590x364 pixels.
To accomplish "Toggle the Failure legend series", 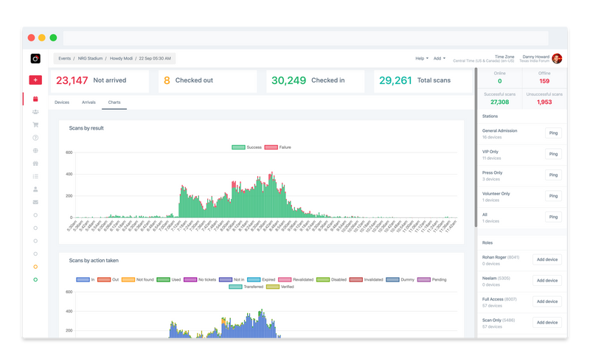I will point(278,147).
